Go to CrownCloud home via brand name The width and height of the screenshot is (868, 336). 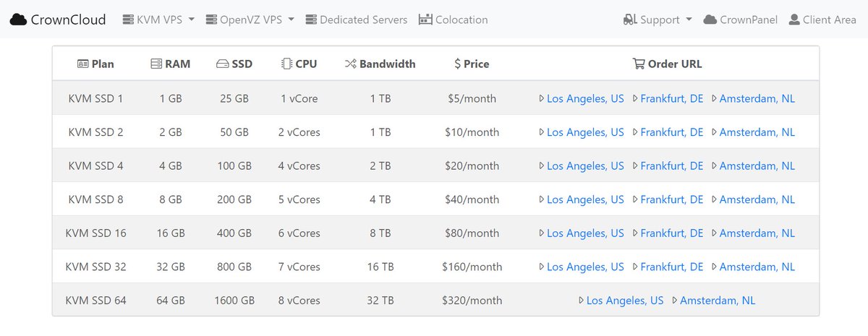(x=68, y=20)
